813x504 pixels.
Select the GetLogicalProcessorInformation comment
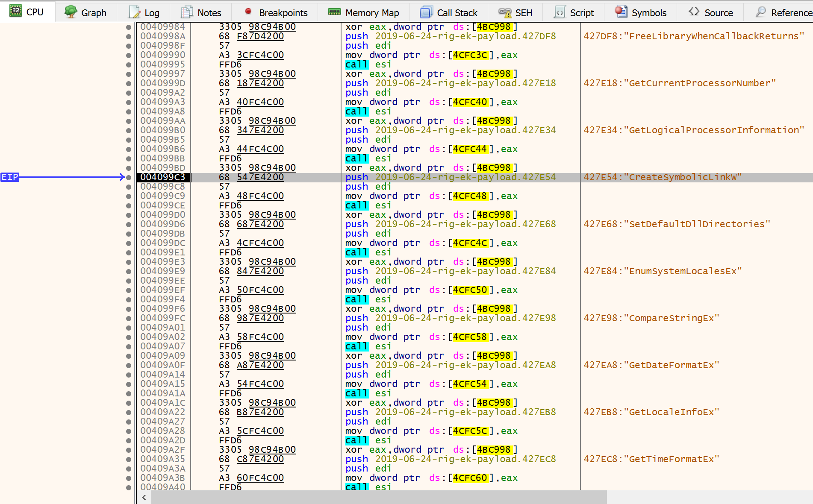[x=694, y=130]
